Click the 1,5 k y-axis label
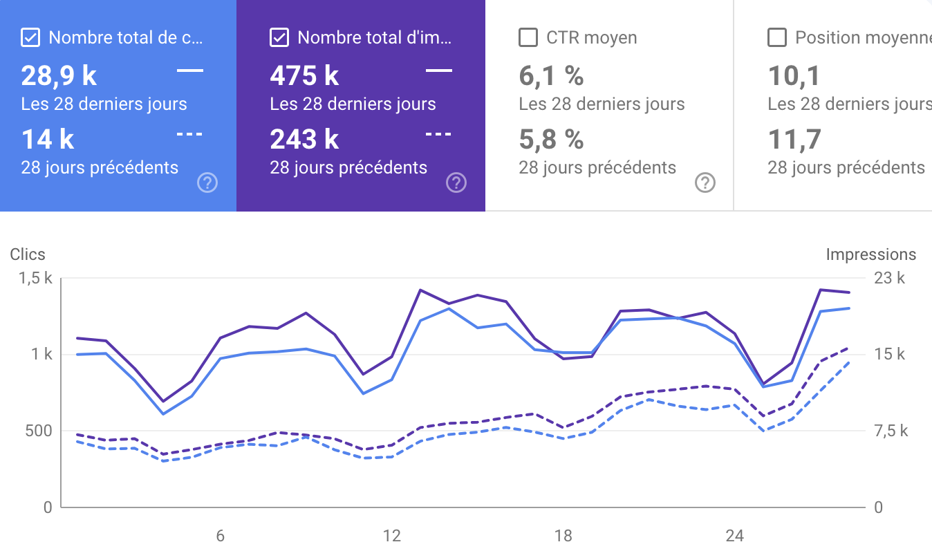This screenshot has height=560, width=932. tap(34, 278)
